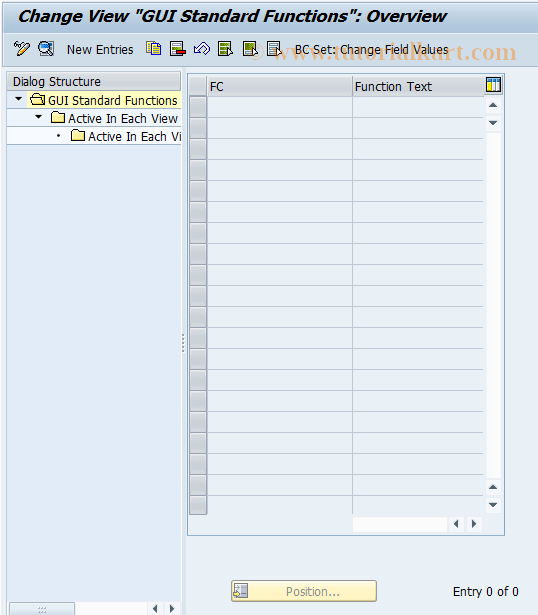This screenshot has width=538, height=615.
Task: Click the Find/other view magnifier icon
Action: tap(46, 49)
